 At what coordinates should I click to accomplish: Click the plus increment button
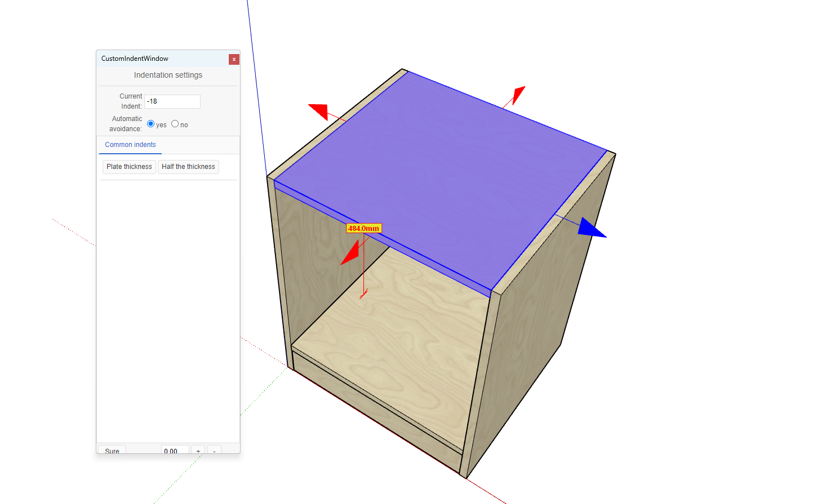(x=198, y=451)
